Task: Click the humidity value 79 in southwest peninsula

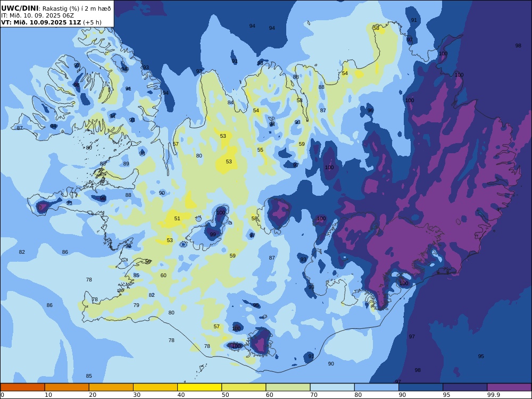Action: tap(136, 305)
